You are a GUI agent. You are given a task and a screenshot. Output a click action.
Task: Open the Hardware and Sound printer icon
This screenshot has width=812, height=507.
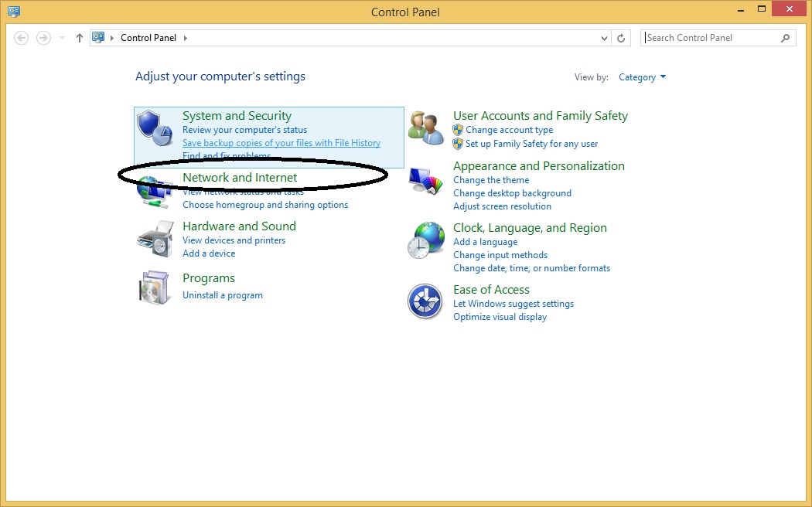click(155, 239)
